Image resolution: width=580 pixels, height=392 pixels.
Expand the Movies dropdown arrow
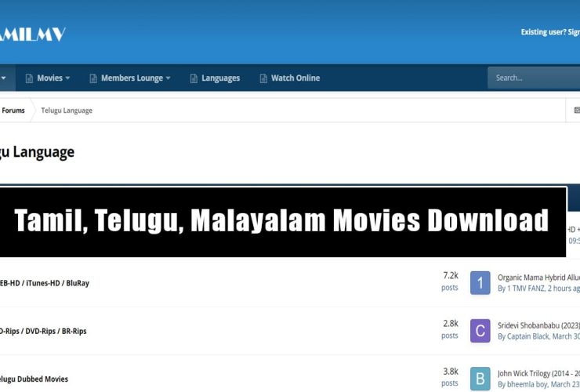67,78
